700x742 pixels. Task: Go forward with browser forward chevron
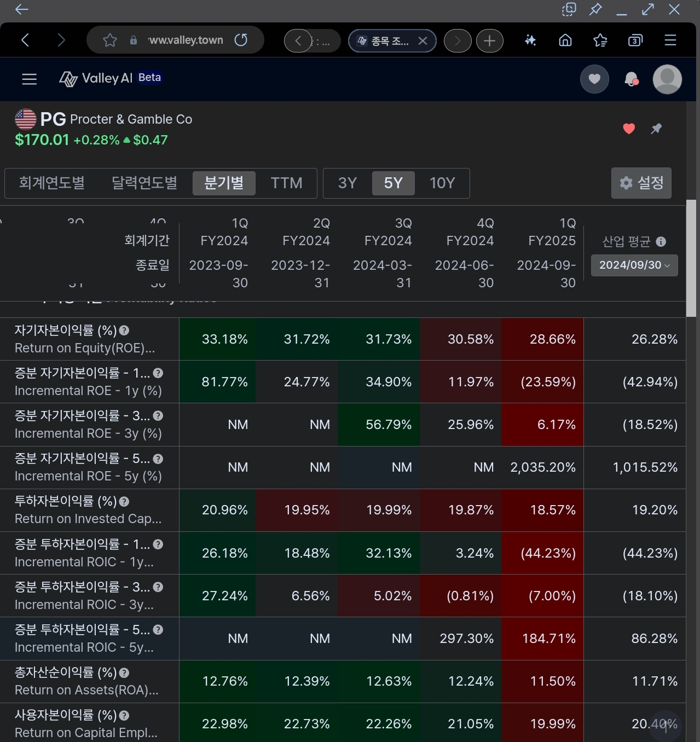pos(61,40)
